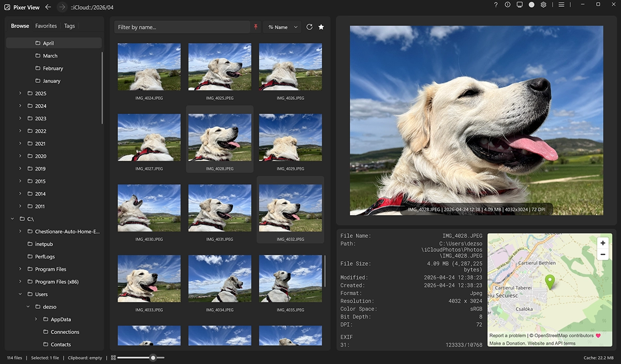Select thumbnail IMG_4029.JPEG
The height and width of the screenshot is (364, 621).
pos(290,138)
